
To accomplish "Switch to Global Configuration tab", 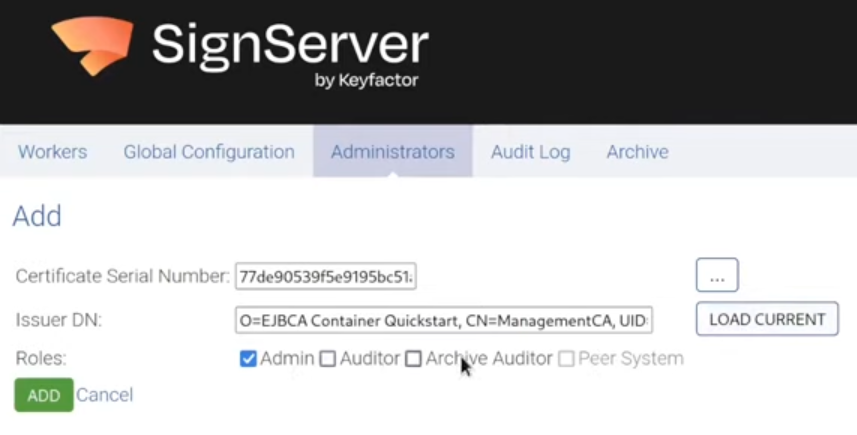I will pyautogui.click(x=209, y=151).
